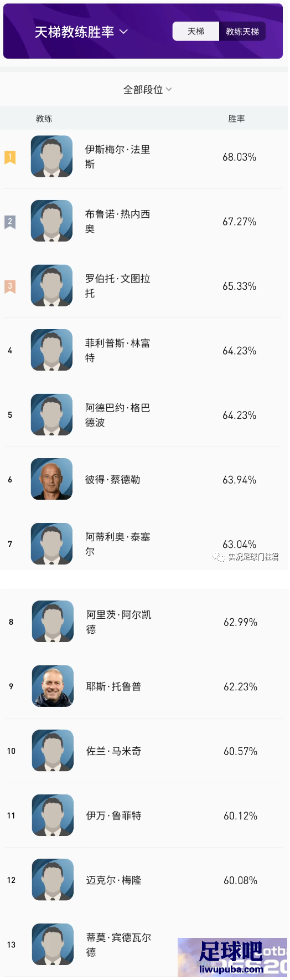Expand the 天梯教练胜率 dropdown chevron

tap(123, 32)
